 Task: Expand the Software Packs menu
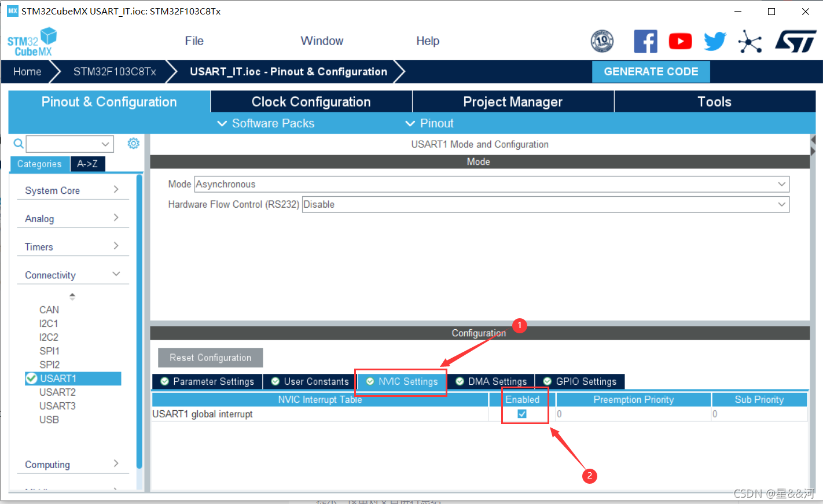point(266,123)
